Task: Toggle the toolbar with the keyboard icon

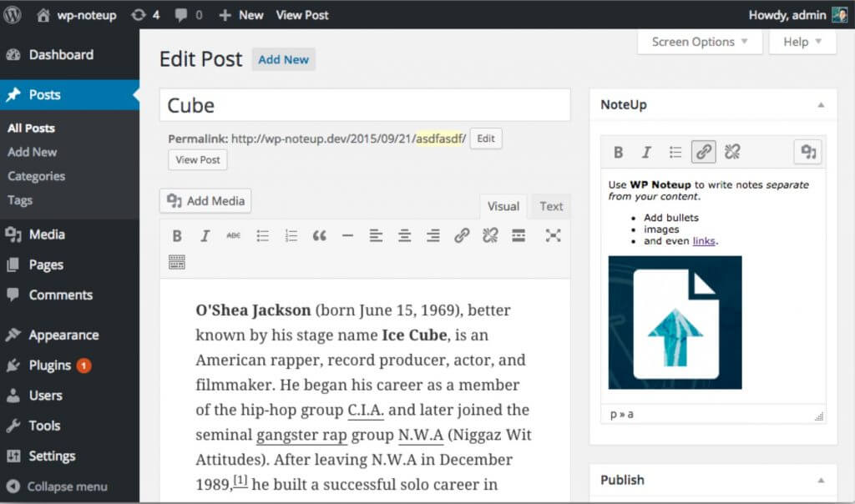Action: tap(177, 262)
